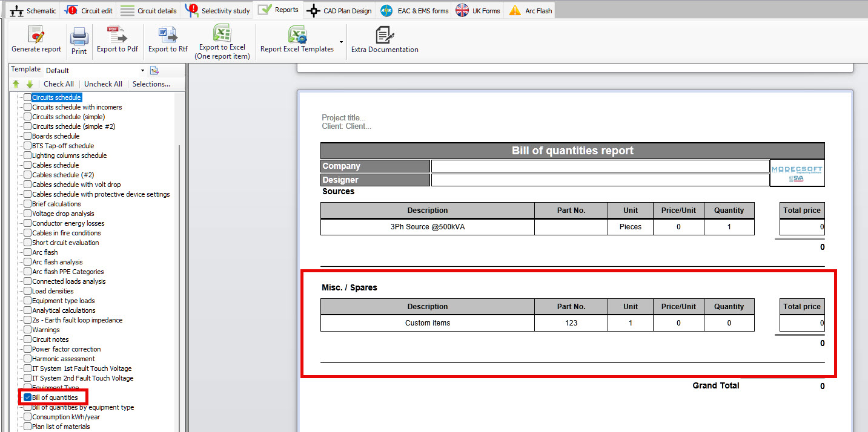
Task: Switch to the Schematic tab
Action: click(34, 10)
